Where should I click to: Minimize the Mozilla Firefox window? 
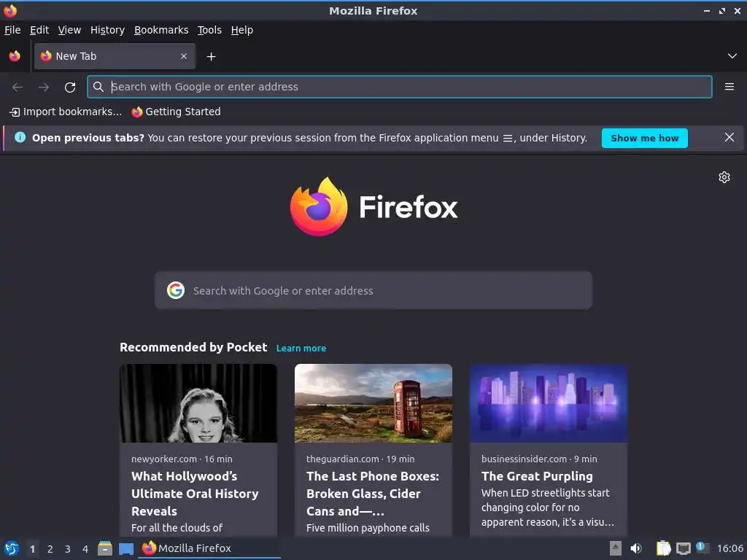click(x=707, y=10)
